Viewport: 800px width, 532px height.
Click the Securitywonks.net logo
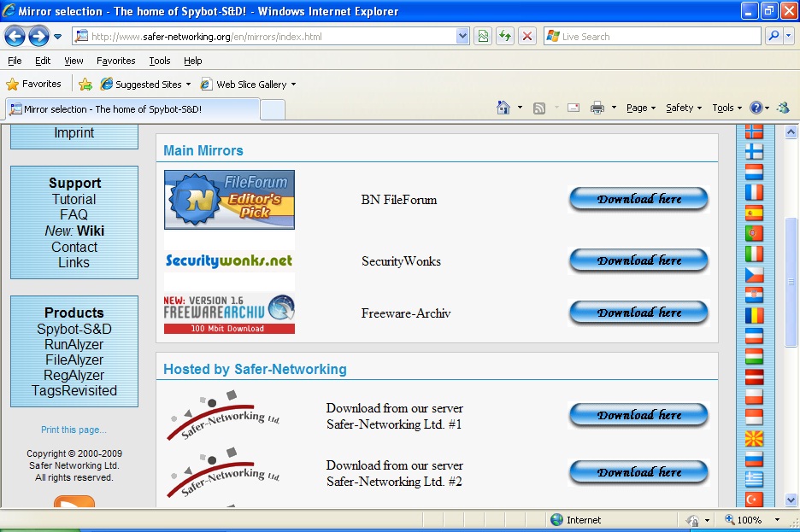pyautogui.click(x=229, y=261)
